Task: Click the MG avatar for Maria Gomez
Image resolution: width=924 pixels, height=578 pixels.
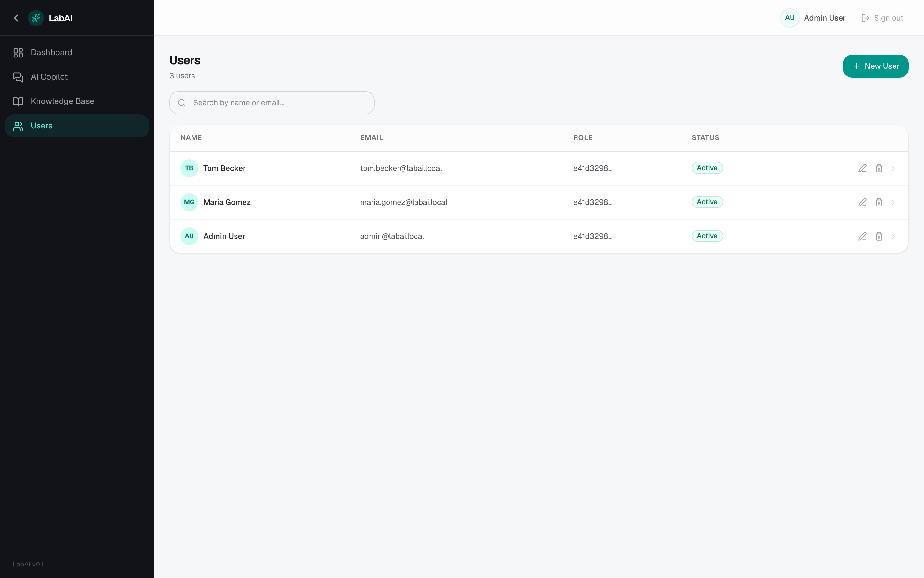Action: 189,202
